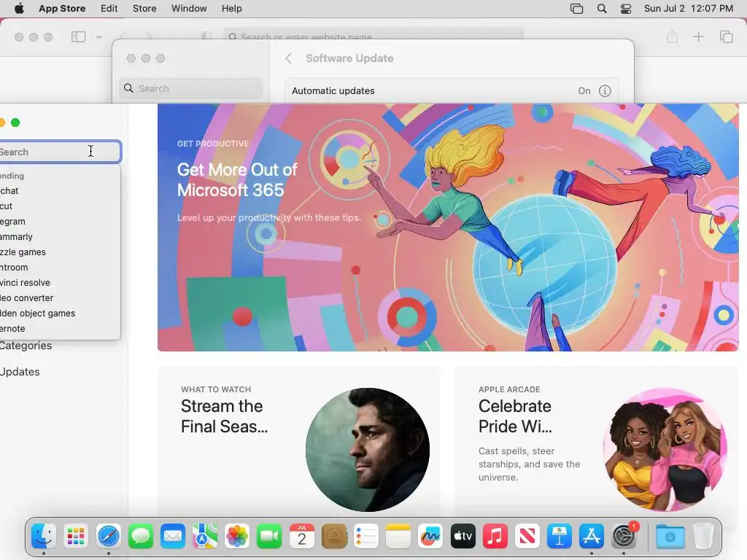Viewport: 747px width, 560px height.
Task: Open Celebrate Pride Apple Arcade card
Action: (x=597, y=440)
